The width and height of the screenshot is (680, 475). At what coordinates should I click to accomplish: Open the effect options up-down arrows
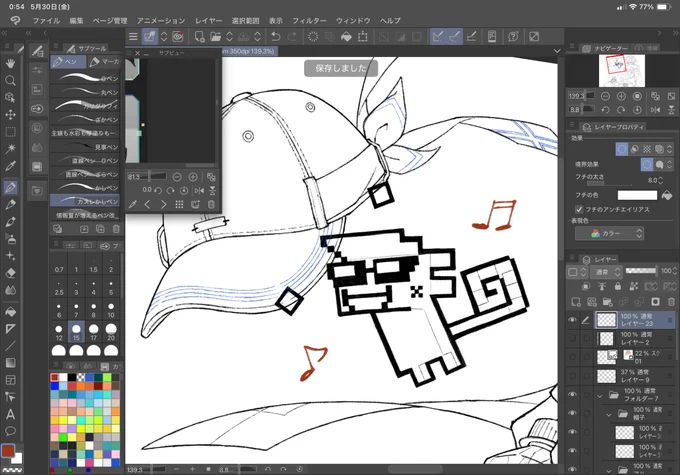coord(670,149)
